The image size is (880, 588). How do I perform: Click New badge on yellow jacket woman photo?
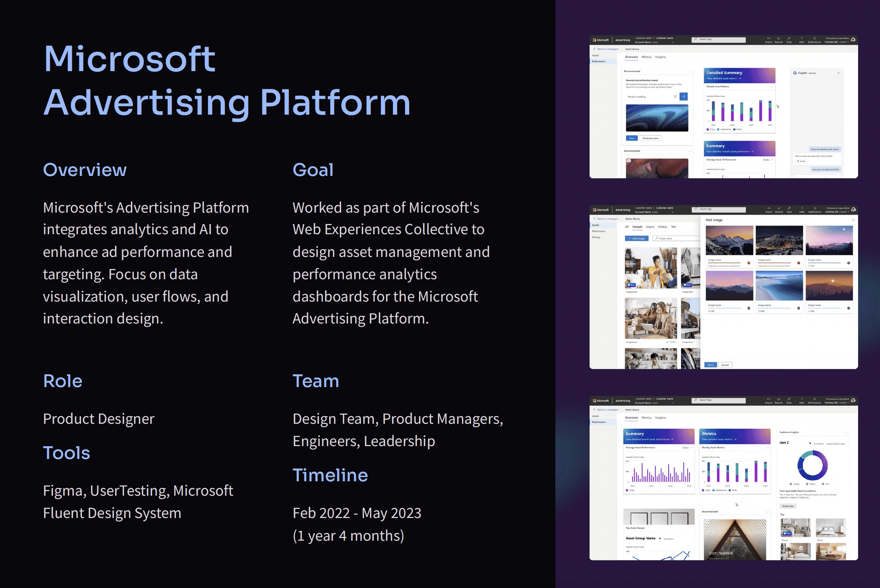(631, 285)
